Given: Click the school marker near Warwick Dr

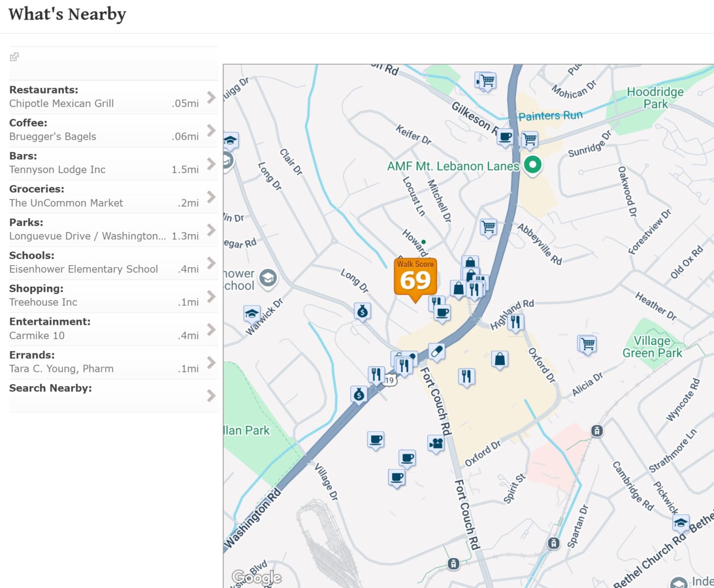Looking at the screenshot, I should point(252,314).
